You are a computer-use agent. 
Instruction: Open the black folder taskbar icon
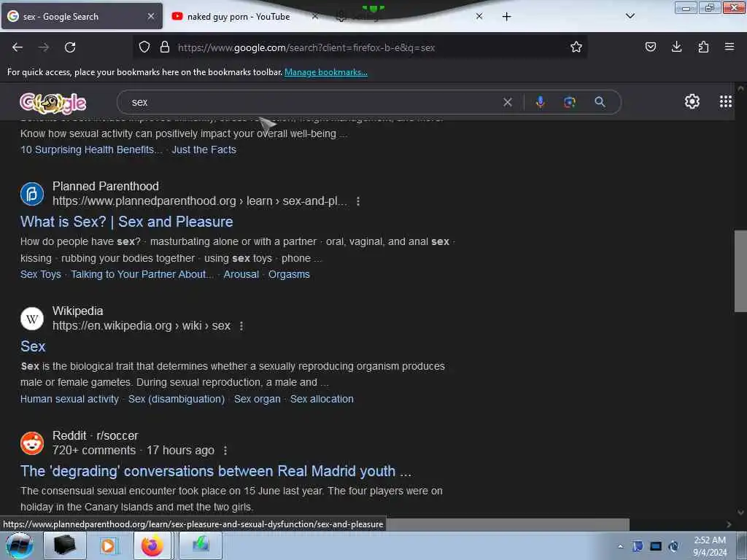pyautogui.click(x=65, y=545)
